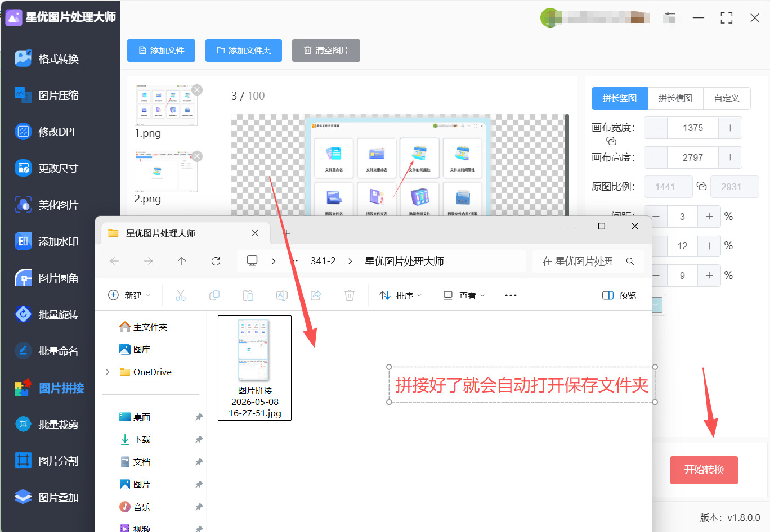Click the 添加文件 button
This screenshot has height=532, width=770.
pos(162,51)
